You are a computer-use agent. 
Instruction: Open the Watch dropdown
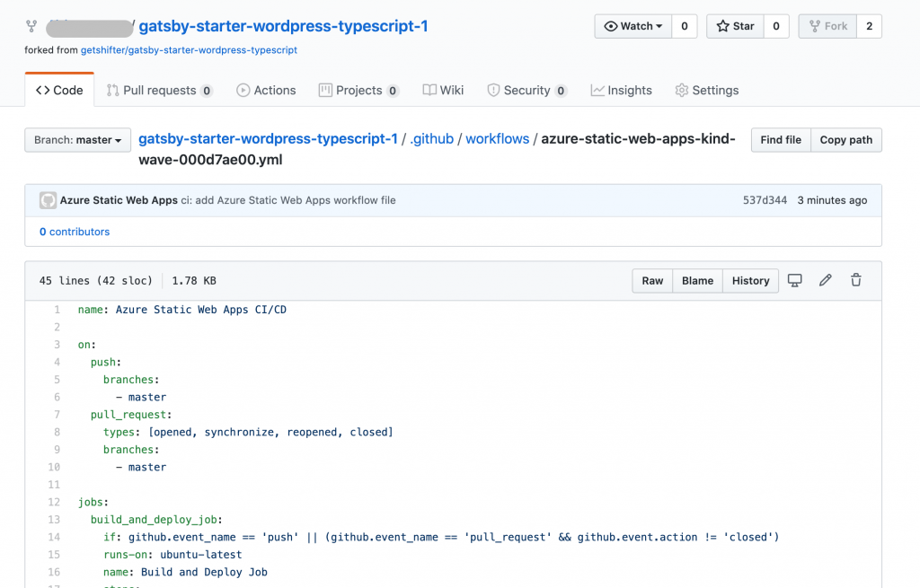click(633, 26)
